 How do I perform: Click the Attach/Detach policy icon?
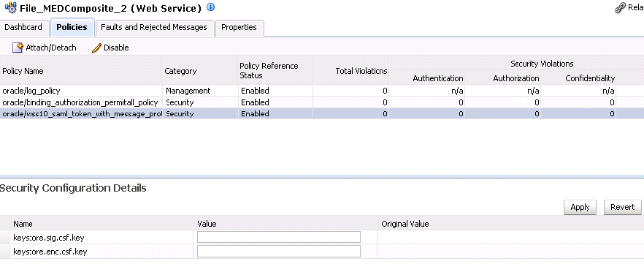pos(18,48)
